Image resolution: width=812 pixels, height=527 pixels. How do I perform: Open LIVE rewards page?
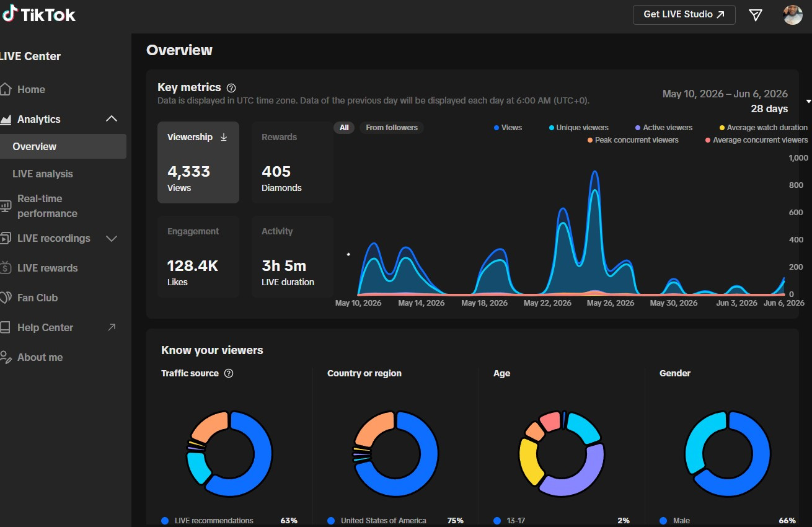pyautogui.click(x=47, y=268)
